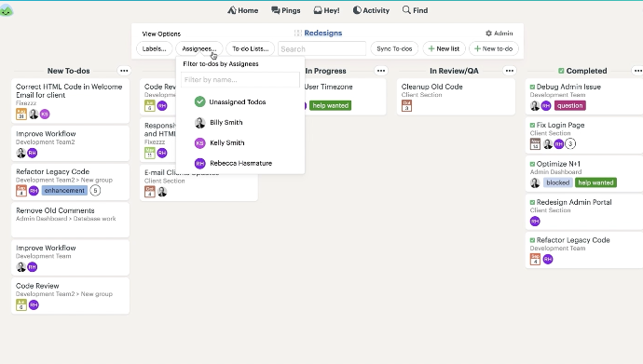Click the Completed column checkmark icon
This screenshot has height=364, width=643.
coord(561,71)
